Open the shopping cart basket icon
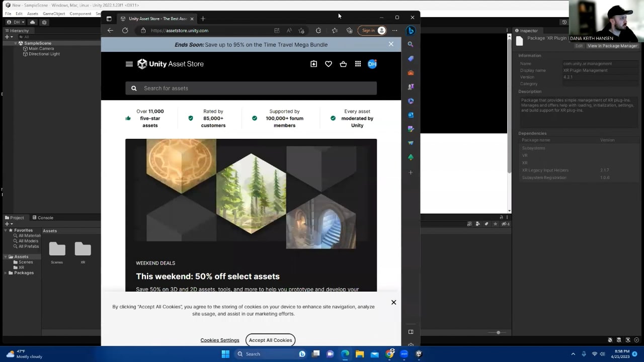Screen dimensions: 644x362 tap(343, 64)
